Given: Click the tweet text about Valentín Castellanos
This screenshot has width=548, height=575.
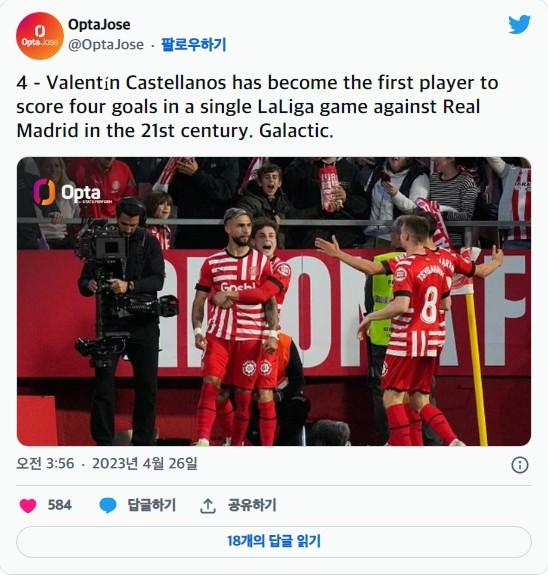Looking at the screenshot, I should pos(257,106).
